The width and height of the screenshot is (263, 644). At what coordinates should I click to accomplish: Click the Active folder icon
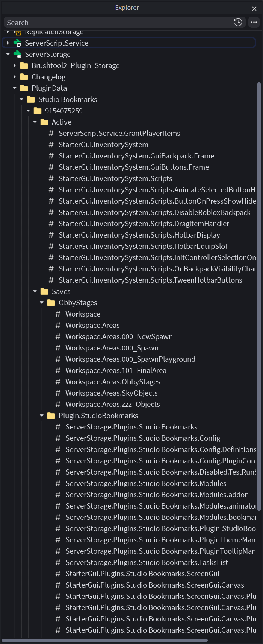point(44,122)
